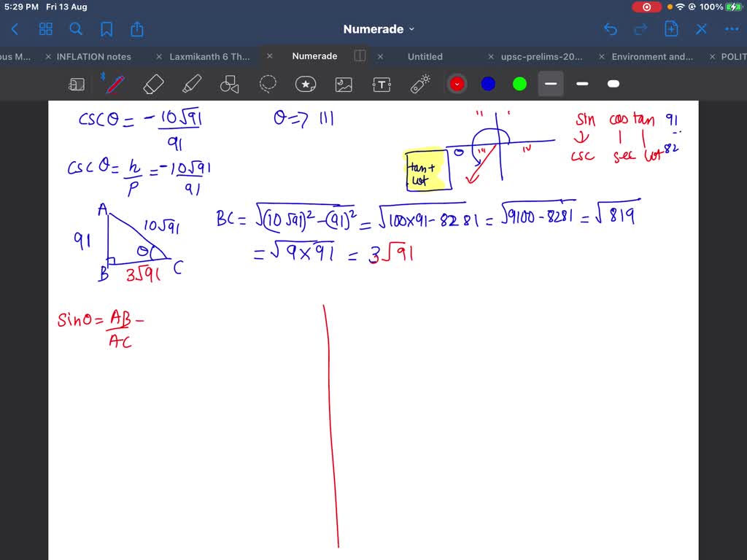
Task: Select the green color swatch
Action: coord(519,83)
